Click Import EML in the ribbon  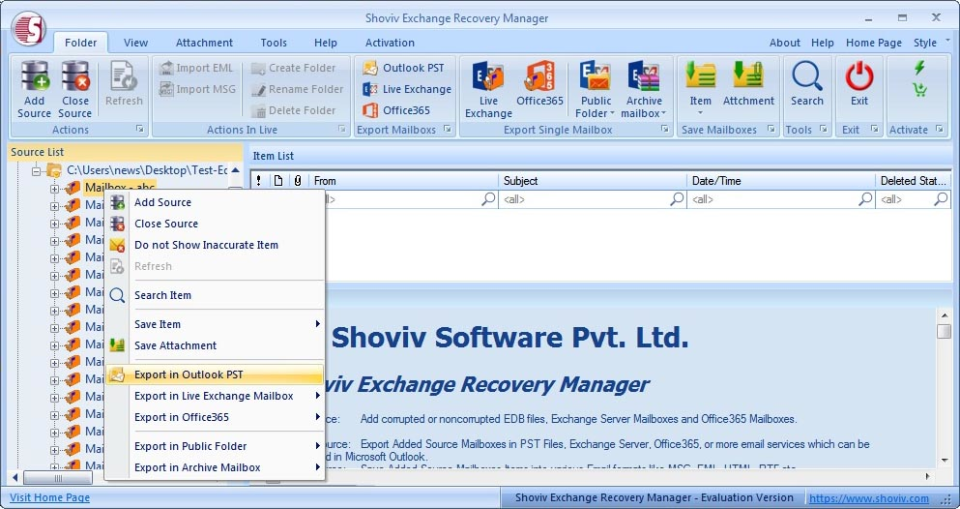coord(197,68)
